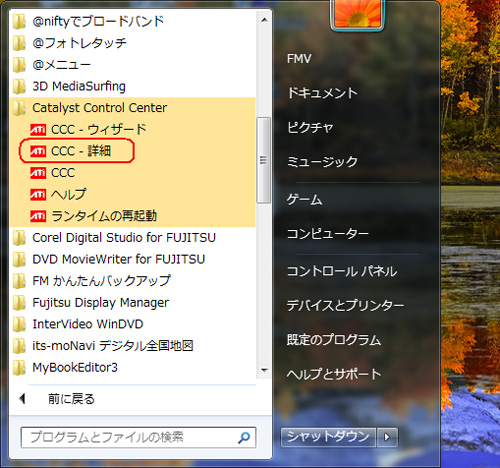Click the program list scrollbar thumb
This screenshot has height=468, width=500.
pos(264,160)
